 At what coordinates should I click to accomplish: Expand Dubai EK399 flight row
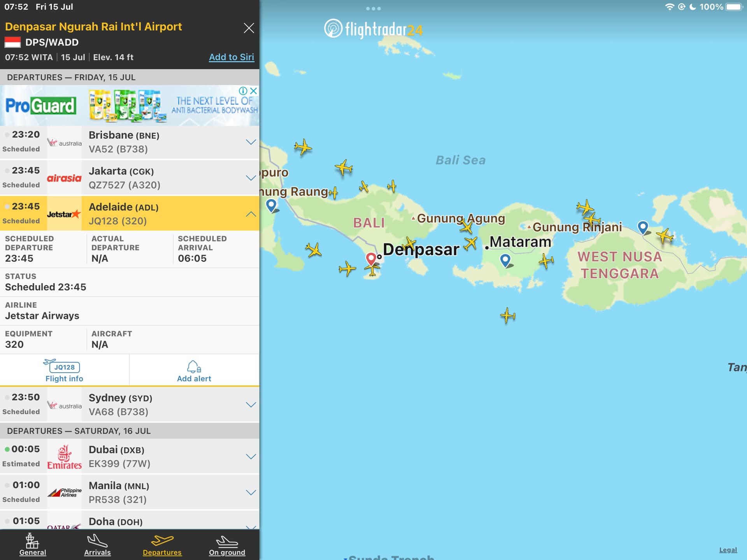pos(251,457)
